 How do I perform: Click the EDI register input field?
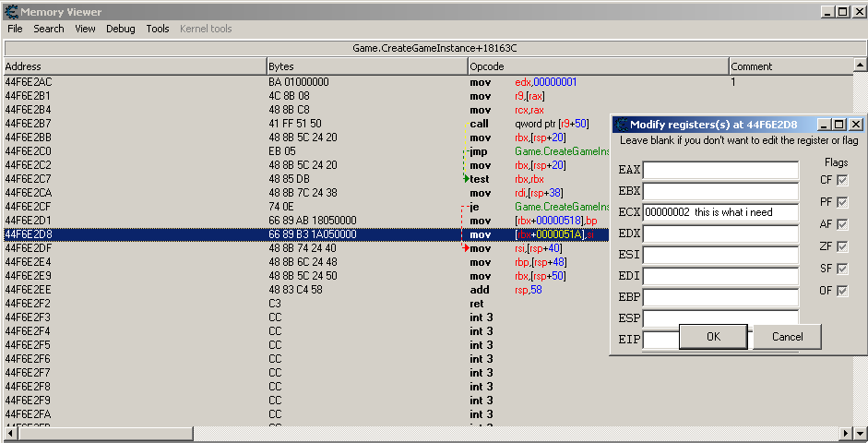click(720, 276)
